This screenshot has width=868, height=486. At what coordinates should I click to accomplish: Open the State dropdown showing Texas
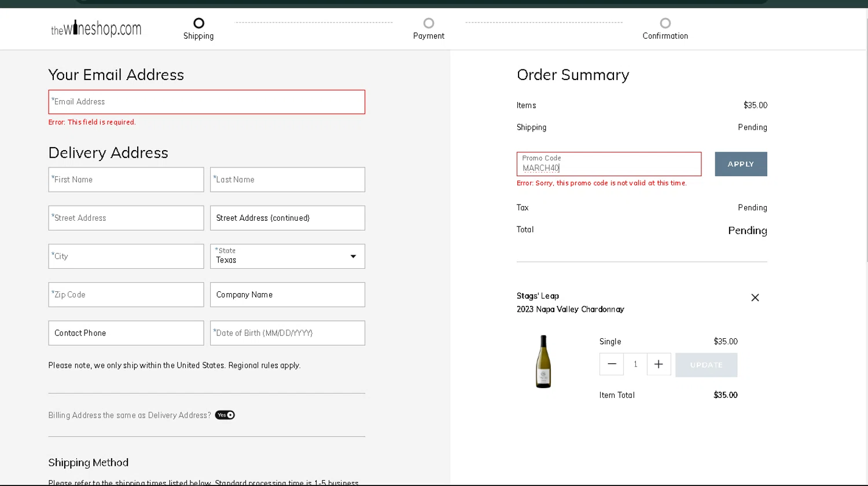point(288,256)
